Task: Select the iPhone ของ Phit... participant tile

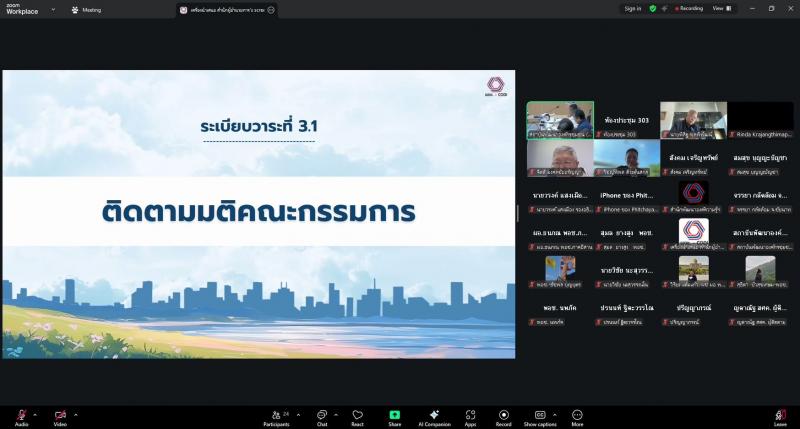Action: click(627, 196)
